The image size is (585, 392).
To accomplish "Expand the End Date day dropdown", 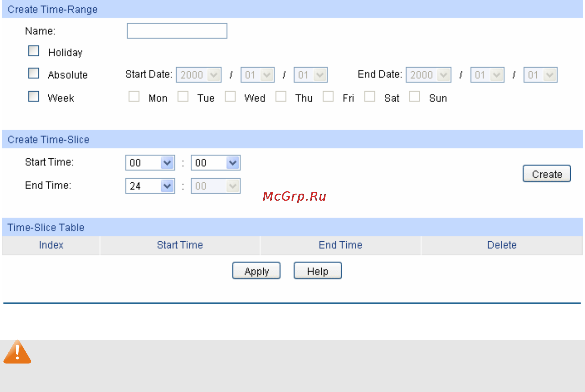I will (540, 75).
